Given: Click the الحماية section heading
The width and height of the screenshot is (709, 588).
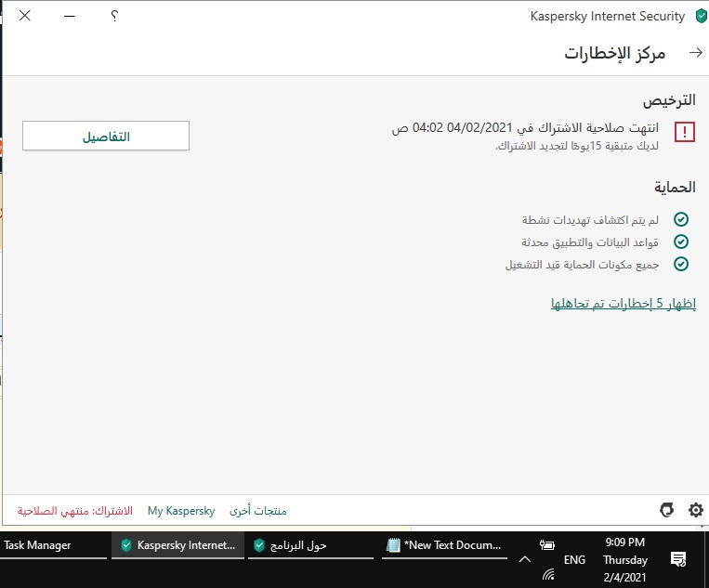Looking at the screenshot, I should pyautogui.click(x=675, y=187).
